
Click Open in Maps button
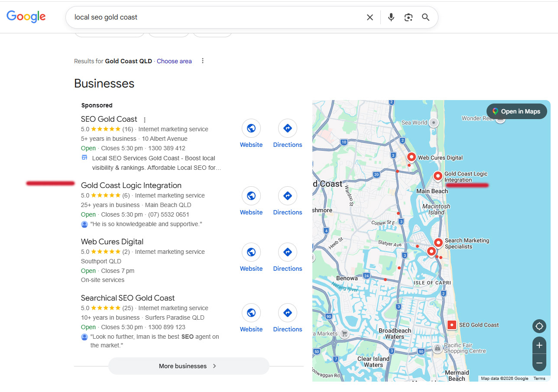tap(517, 111)
